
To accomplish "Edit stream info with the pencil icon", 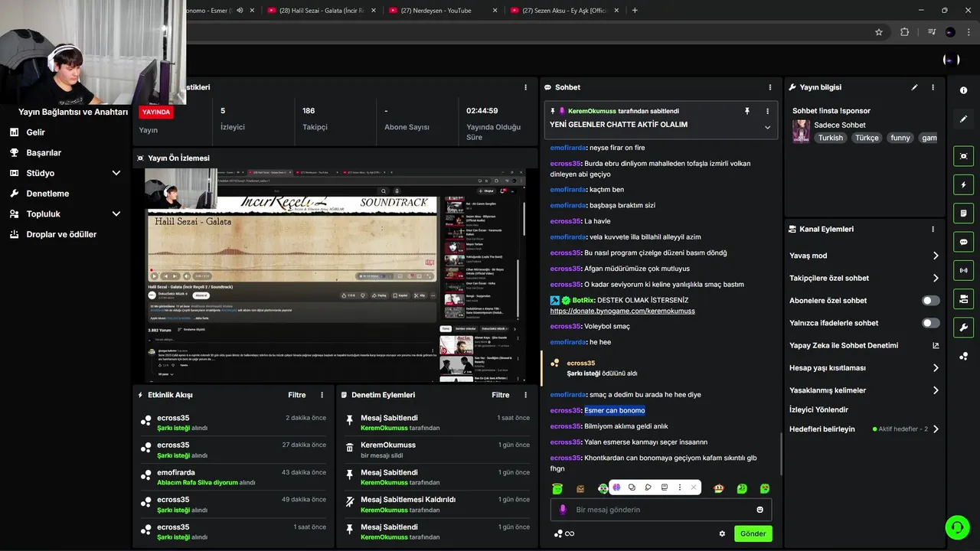I will pos(914,87).
